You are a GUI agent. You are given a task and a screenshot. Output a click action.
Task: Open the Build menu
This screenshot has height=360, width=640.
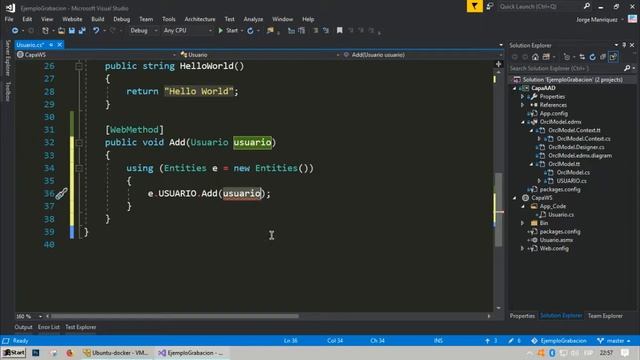pyautogui.click(x=98, y=19)
